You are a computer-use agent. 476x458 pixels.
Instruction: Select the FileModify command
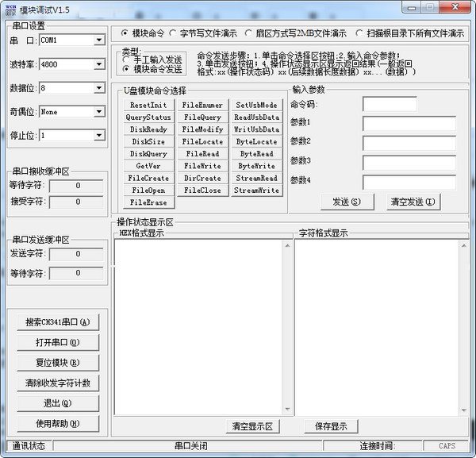[x=203, y=129]
